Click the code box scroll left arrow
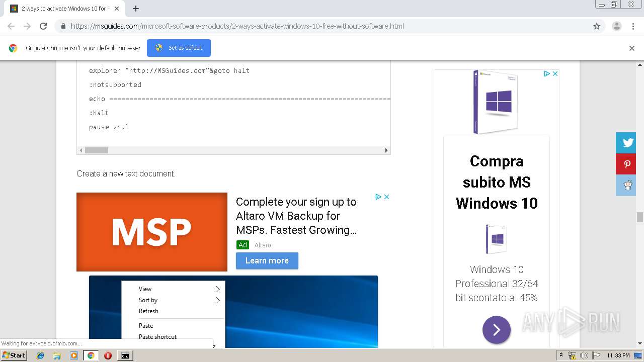Screen dimensions: 644x362 pyautogui.click(x=80, y=150)
